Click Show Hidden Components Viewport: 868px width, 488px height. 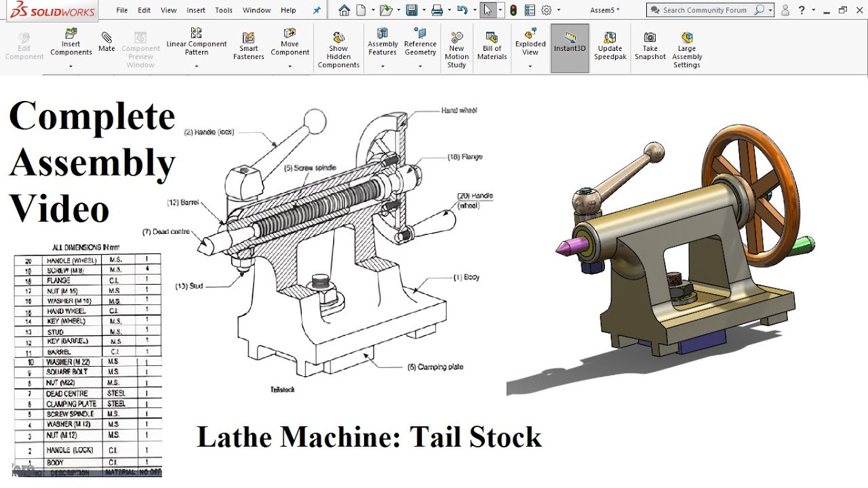[338, 49]
